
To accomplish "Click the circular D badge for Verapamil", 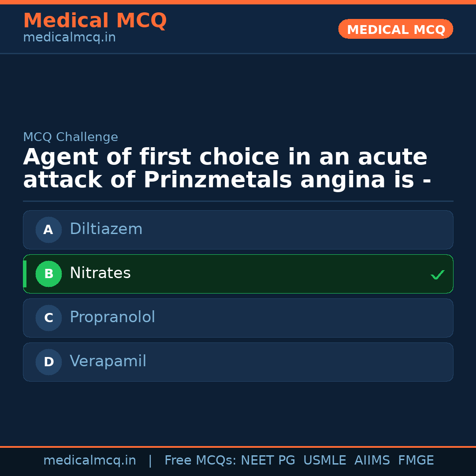I will pyautogui.click(x=48, y=362).
